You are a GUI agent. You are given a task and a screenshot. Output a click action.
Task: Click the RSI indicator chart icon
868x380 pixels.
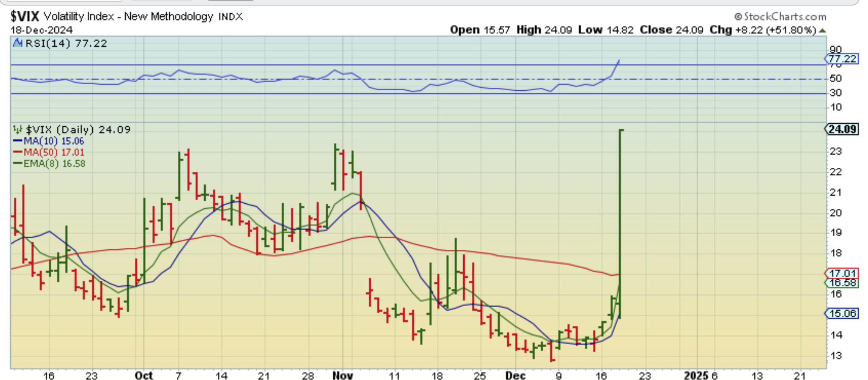click(x=18, y=43)
